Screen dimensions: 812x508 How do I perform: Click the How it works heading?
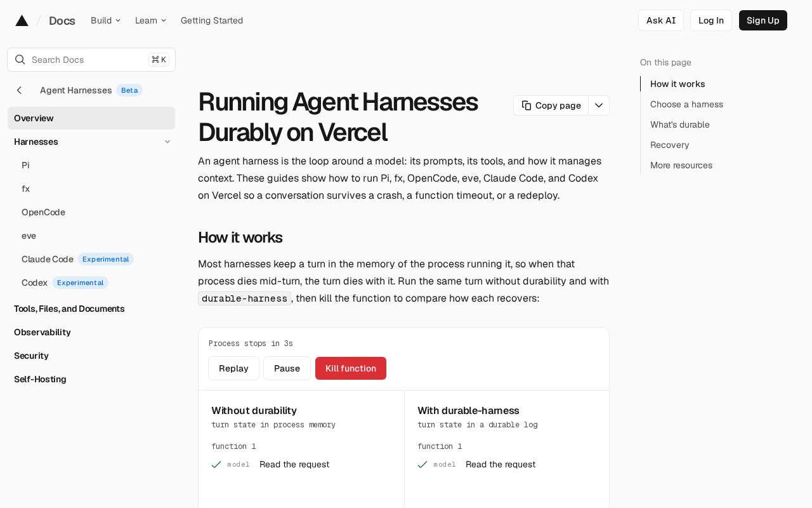pyautogui.click(x=240, y=237)
